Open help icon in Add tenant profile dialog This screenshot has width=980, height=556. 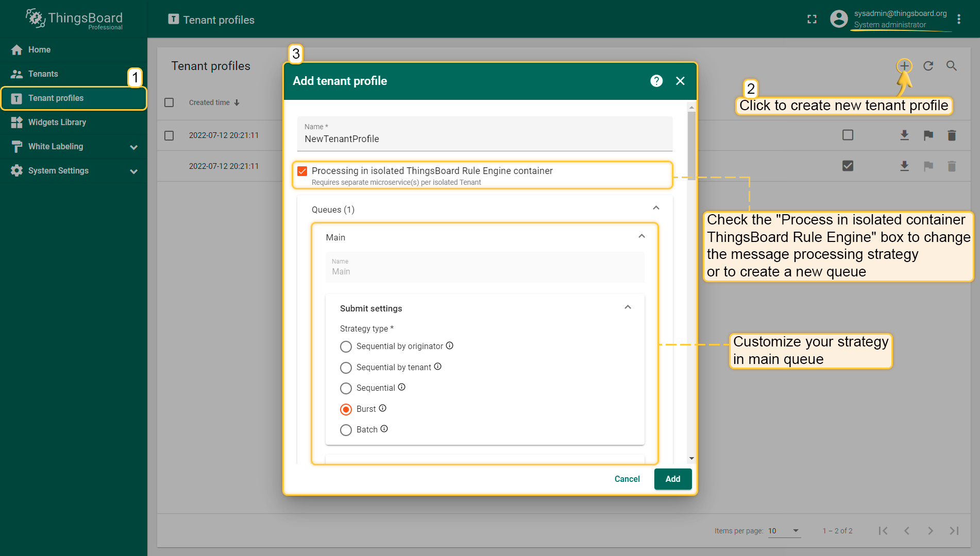pyautogui.click(x=656, y=81)
